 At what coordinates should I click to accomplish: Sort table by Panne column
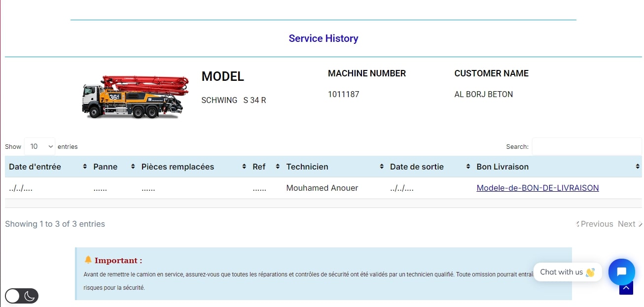click(x=113, y=167)
